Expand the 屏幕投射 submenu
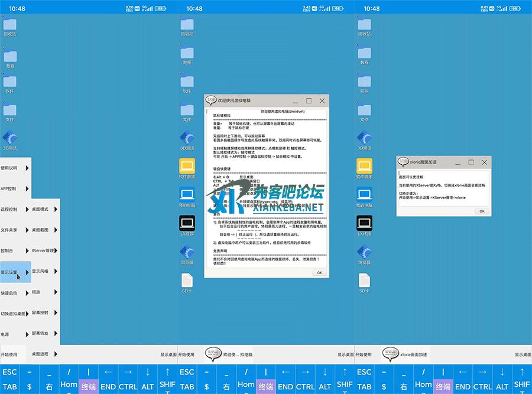The width and height of the screenshot is (532, 394). tap(45, 312)
